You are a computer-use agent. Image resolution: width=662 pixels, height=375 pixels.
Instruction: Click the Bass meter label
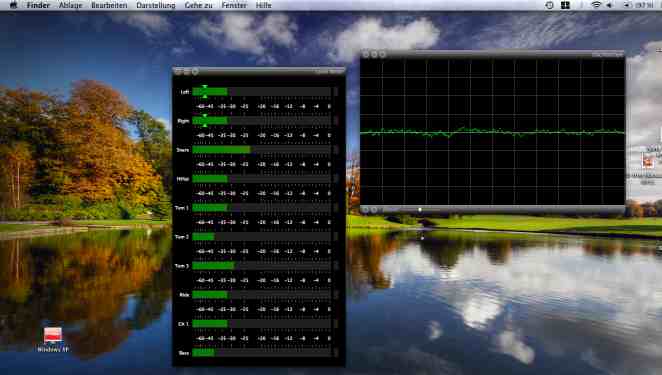[184, 353]
